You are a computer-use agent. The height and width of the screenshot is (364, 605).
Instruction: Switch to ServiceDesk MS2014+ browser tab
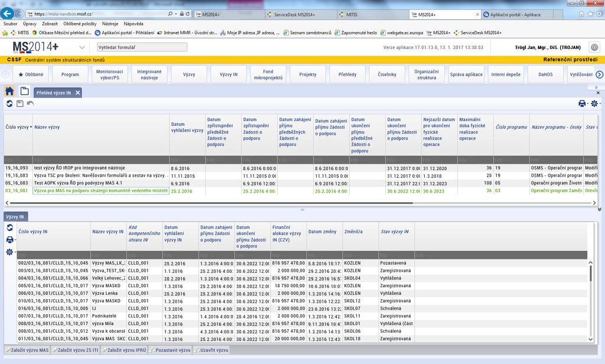click(301, 15)
